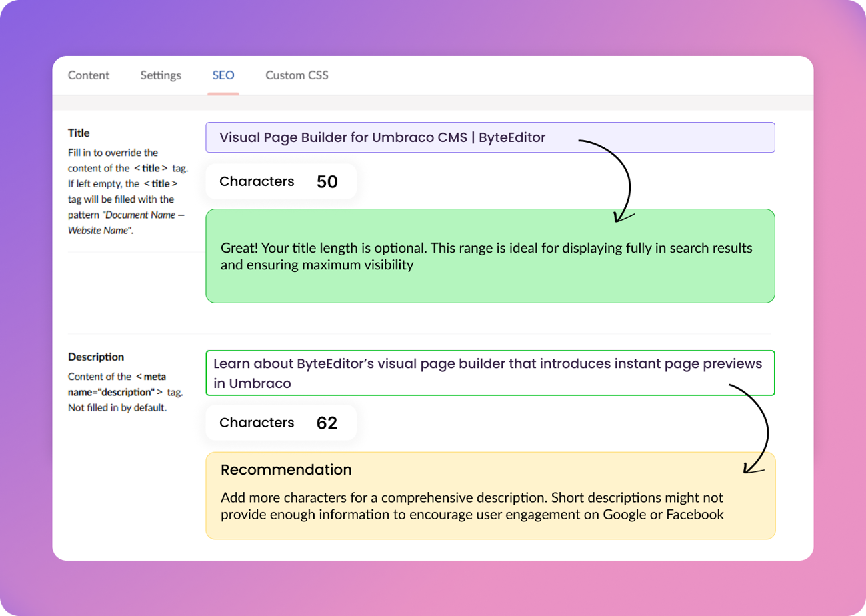Click the description character count of 62
The width and height of the screenshot is (866, 616).
[327, 423]
